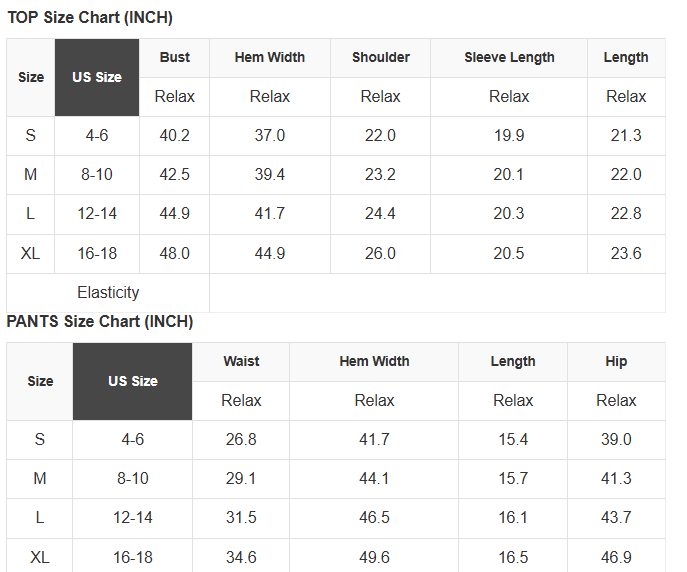
Task: Select the 8-10 US size in TOP chart
Action: tap(97, 174)
